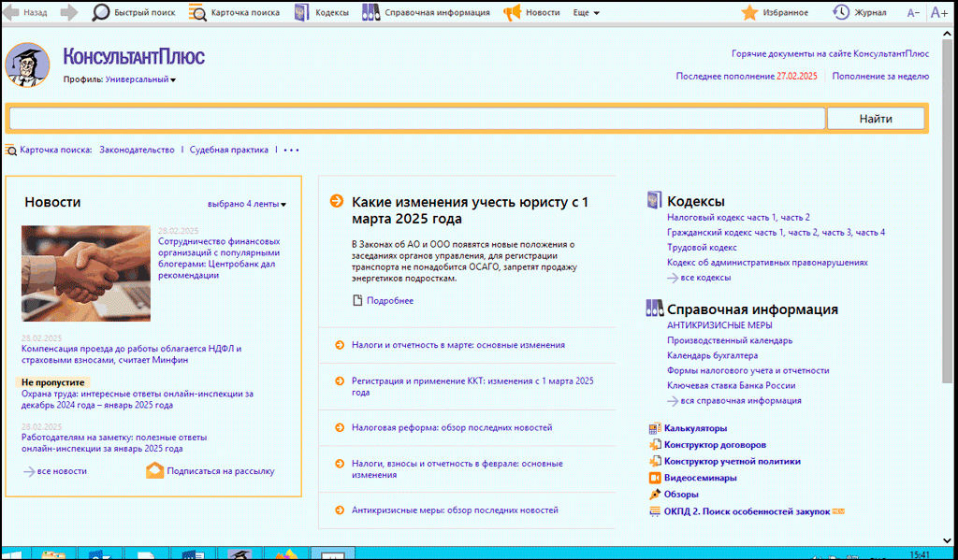Open news about Центробанк blogger recommendations

[x=219, y=258]
